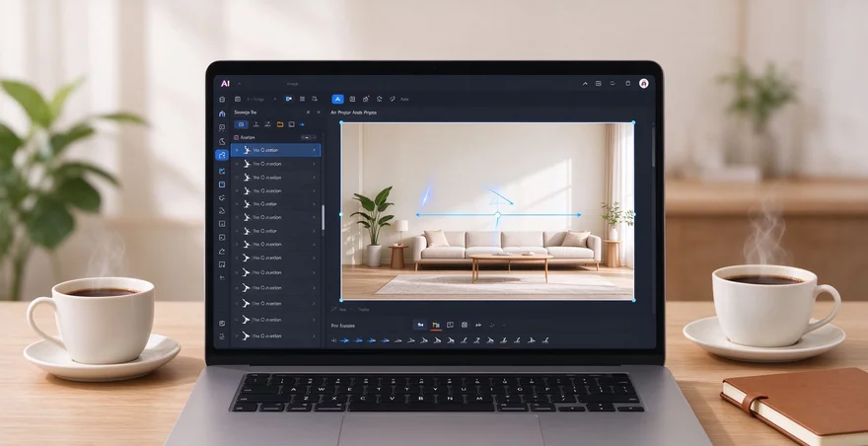This screenshot has width=868, height=446.
Task: Click the panel section header with the red icon
Action: (x=275, y=137)
